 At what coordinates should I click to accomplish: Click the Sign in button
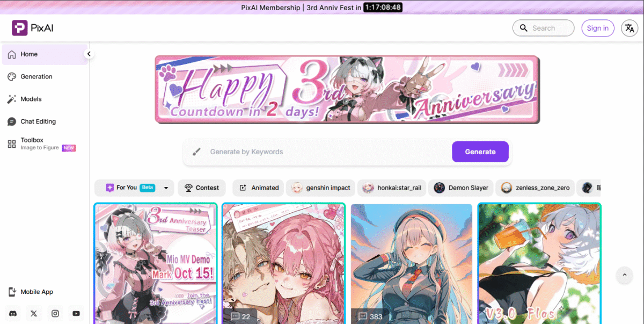click(x=597, y=28)
